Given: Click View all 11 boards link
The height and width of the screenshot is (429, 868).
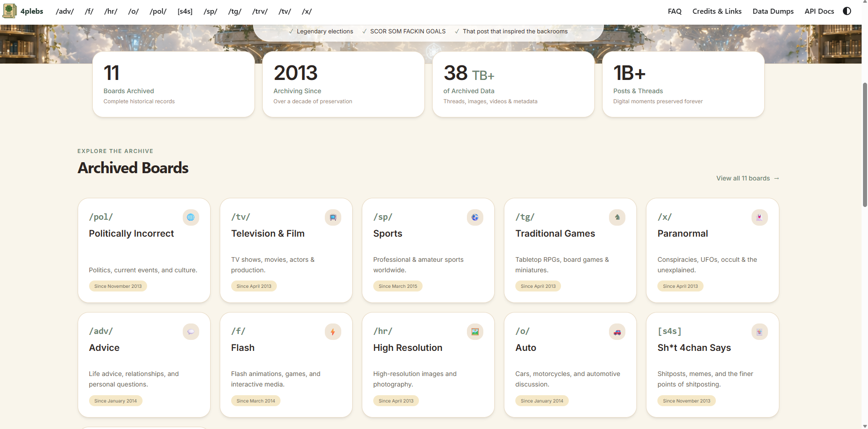Looking at the screenshot, I should click(748, 178).
